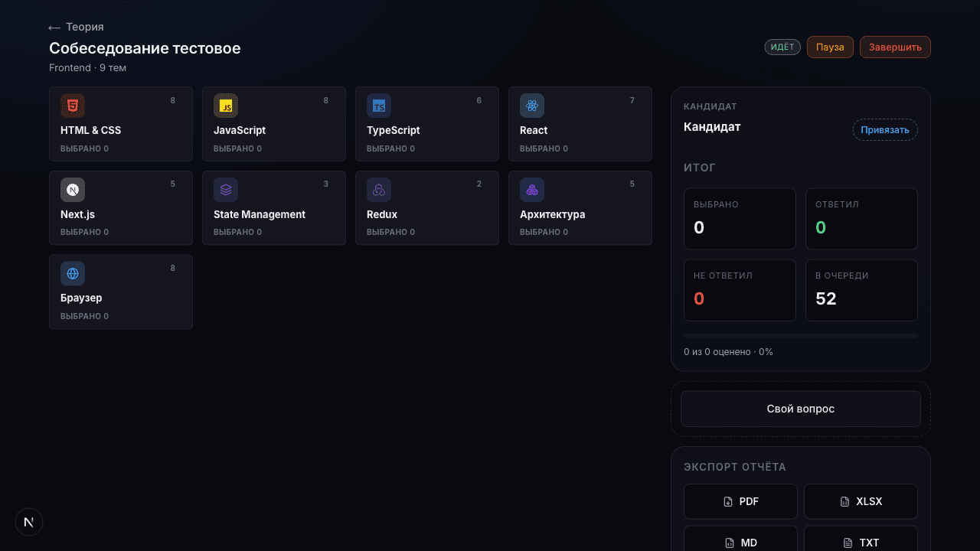The width and height of the screenshot is (980, 551).
Task: Export report as PDF
Action: [x=740, y=501]
